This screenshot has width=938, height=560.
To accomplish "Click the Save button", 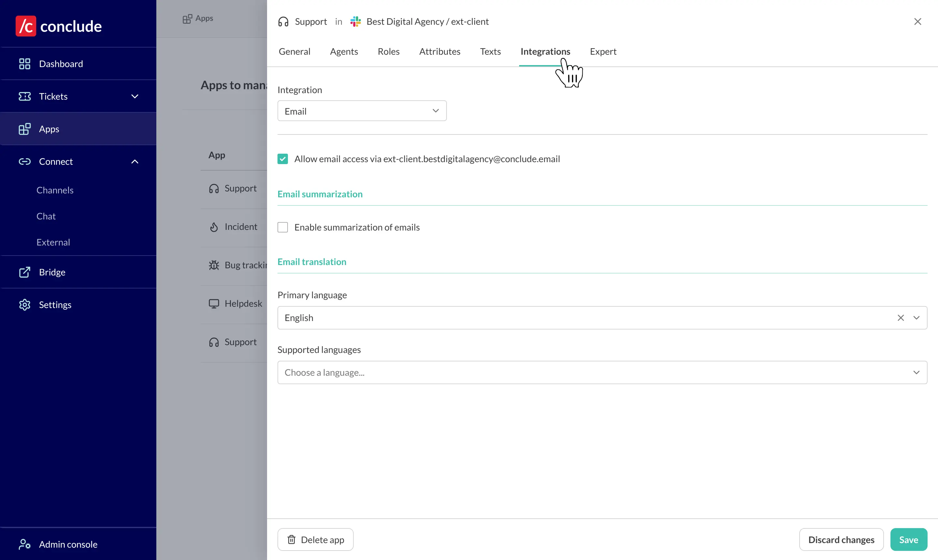I will click(909, 539).
